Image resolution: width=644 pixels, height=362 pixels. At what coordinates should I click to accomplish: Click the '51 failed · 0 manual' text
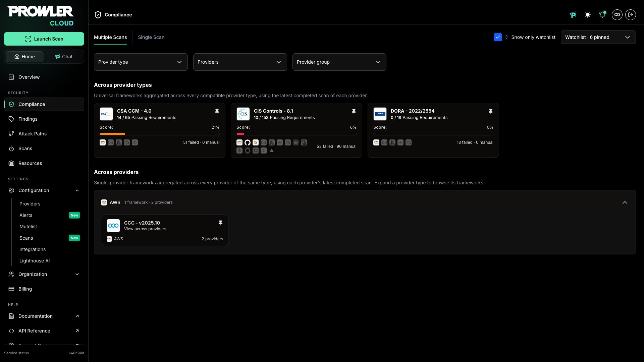click(x=201, y=142)
